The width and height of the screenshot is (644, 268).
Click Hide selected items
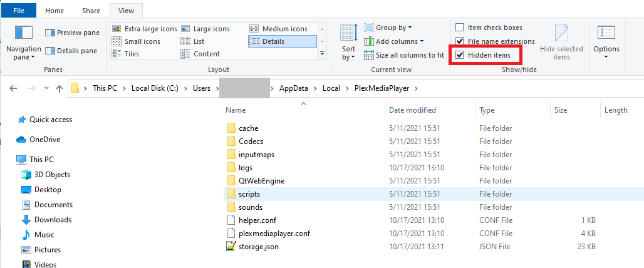(561, 43)
